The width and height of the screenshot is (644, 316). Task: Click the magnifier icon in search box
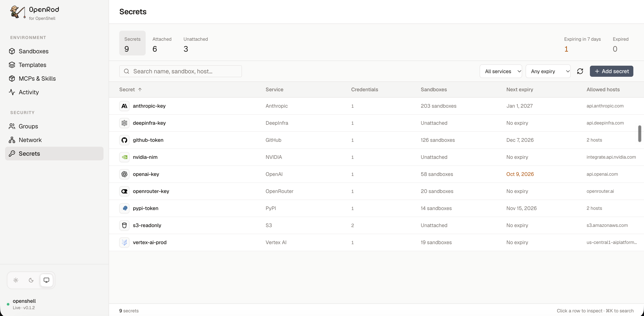(x=126, y=71)
